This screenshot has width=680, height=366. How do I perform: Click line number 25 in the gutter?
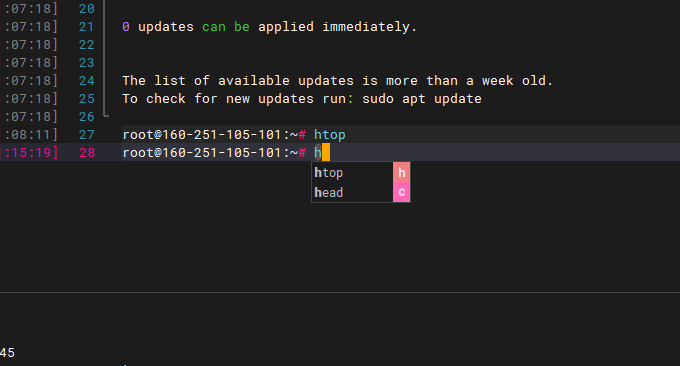click(x=87, y=99)
